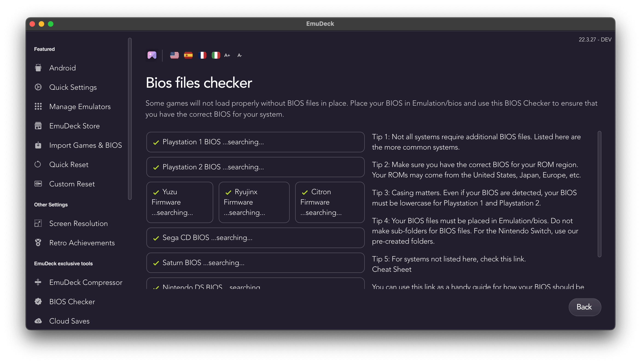641x364 pixels.
Task: Click the Retro Achievements medal icon
Action: [38, 243]
